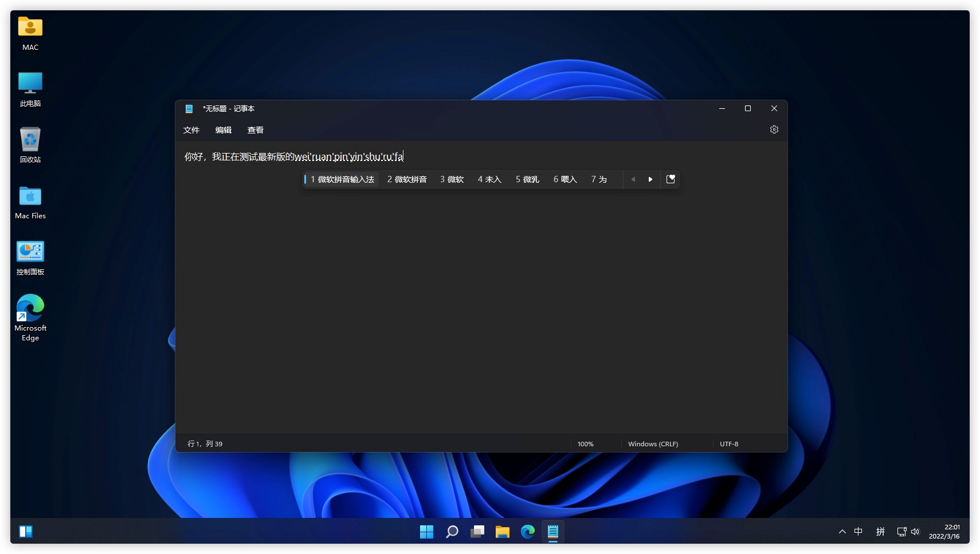Toggle the 中 Chinese/English input mode
This screenshot has width=980, height=554.
[858, 532]
